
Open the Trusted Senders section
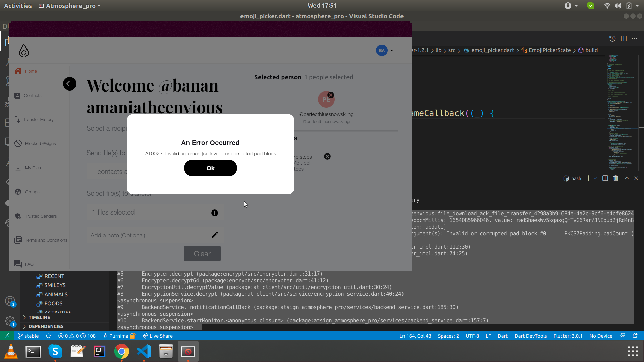41,216
